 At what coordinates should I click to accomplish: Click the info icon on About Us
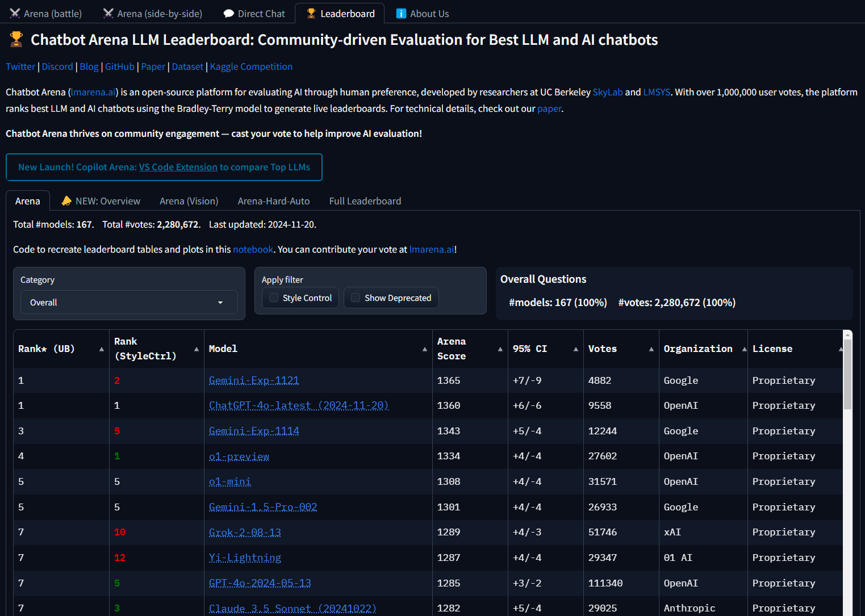(x=401, y=14)
